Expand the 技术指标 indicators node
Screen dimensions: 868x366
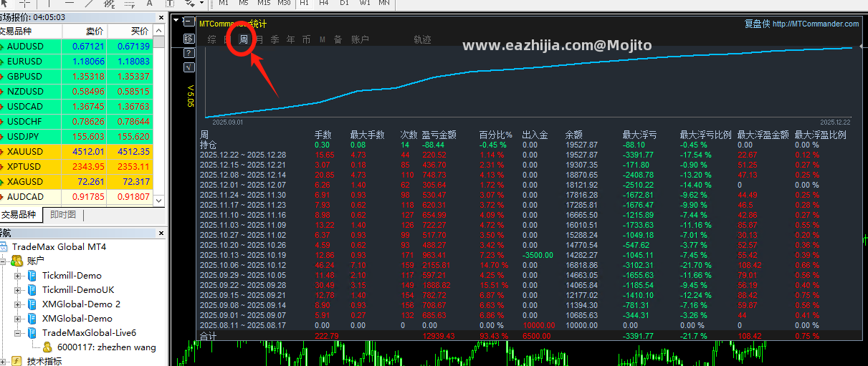coord(4,361)
